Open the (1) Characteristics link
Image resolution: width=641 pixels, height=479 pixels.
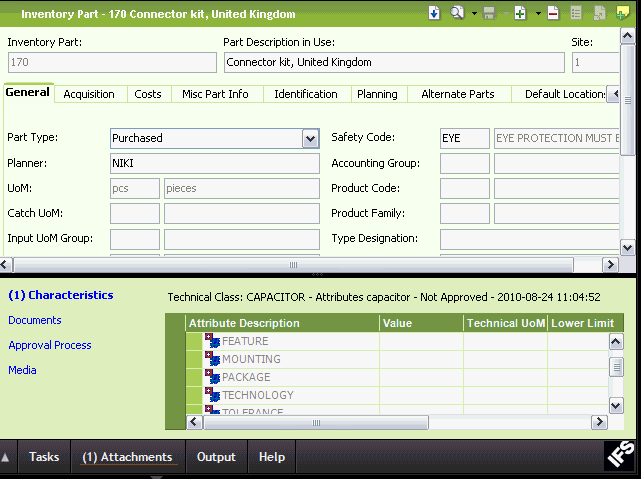61,295
